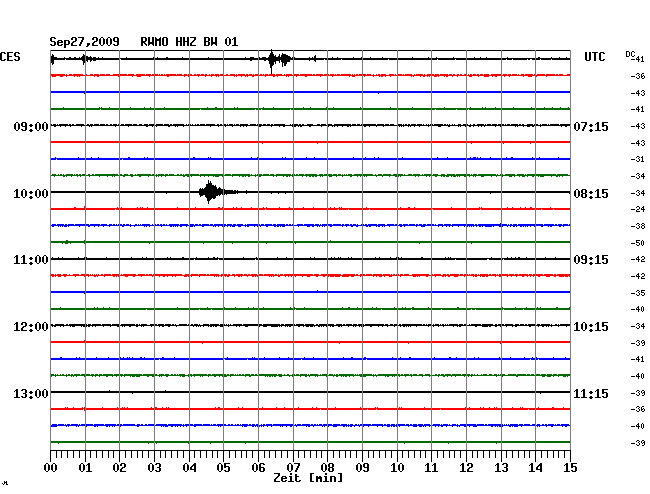This screenshot has height=494, width=650.
Task: Click the DC offset value -50
Action: pyautogui.click(x=638, y=243)
